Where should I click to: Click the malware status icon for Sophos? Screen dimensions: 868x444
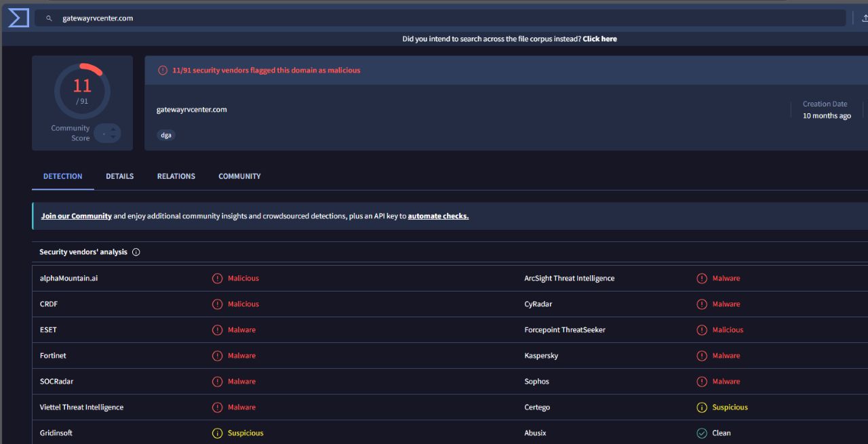point(702,382)
